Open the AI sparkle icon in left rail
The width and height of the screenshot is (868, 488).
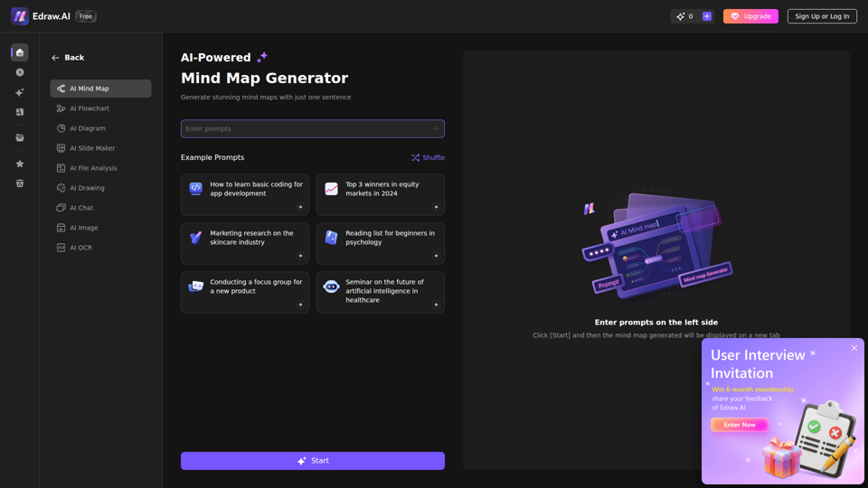pyautogui.click(x=19, y=92)
